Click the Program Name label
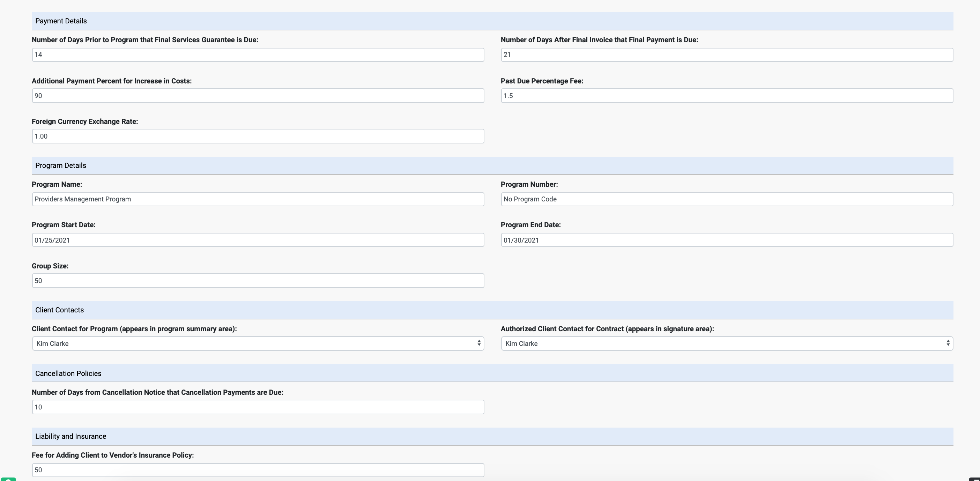The height and width of the screenshot is (481, 980). click(x=57, y=184)
